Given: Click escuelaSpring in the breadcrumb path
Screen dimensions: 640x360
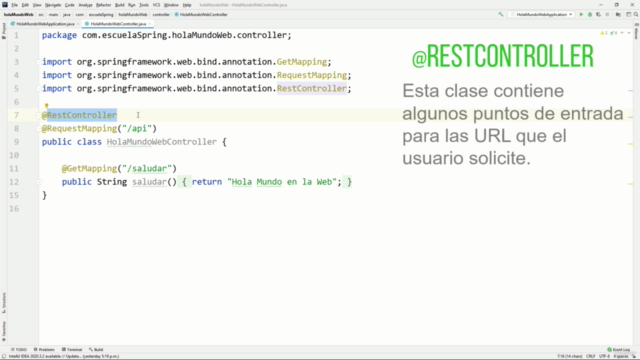Looking at the screenshot, I should pos(101,15).
